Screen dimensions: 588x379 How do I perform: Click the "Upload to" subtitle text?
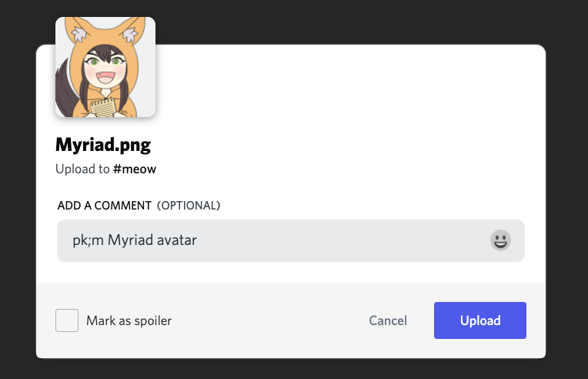(x=82, y=169)
